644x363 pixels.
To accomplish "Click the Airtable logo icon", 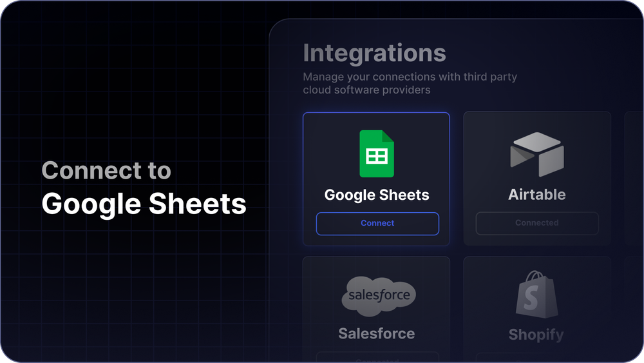I will [x=537, y=155].
